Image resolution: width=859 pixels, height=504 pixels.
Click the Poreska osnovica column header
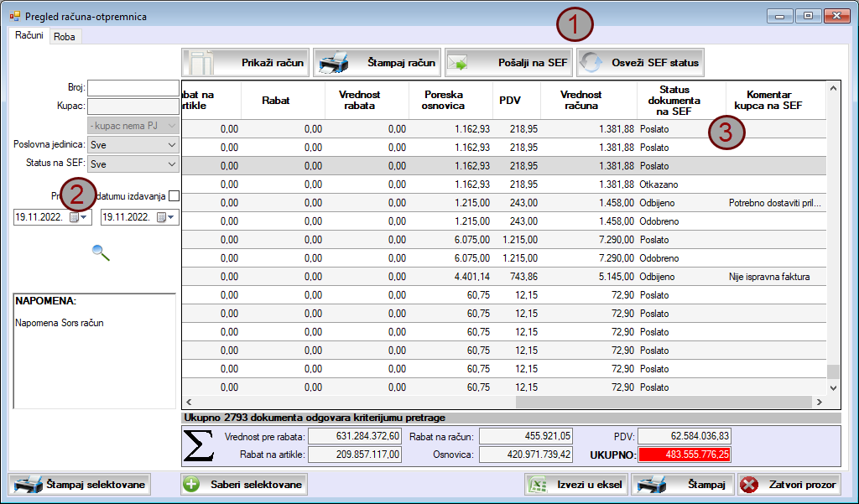pyautogui.click(x=450, y=101)
